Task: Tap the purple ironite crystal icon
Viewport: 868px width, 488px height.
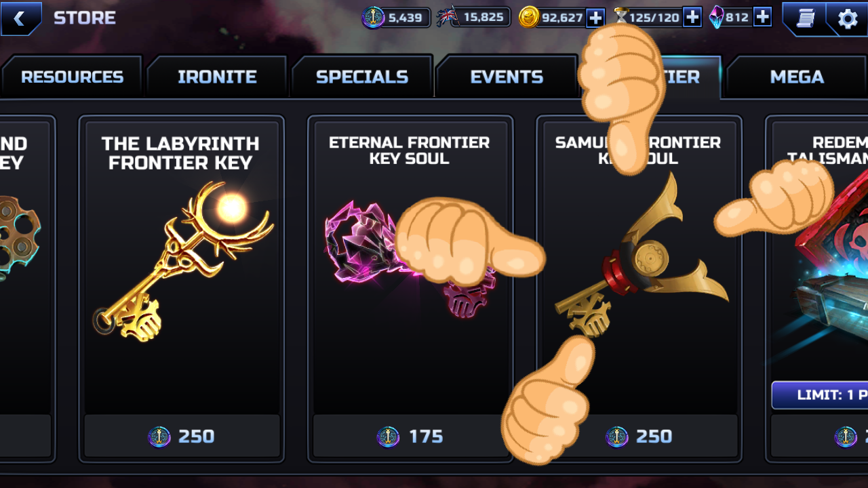Action: (716, 18)
